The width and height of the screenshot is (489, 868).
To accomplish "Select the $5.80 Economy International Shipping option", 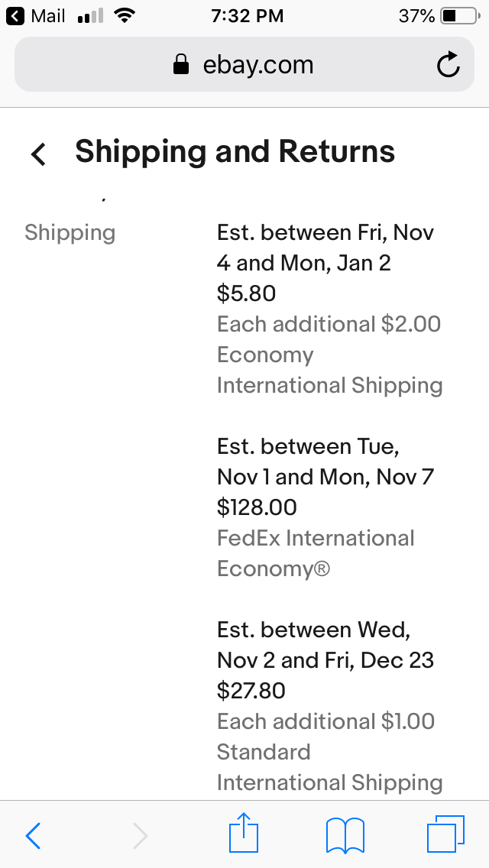I will click(329, 309).
